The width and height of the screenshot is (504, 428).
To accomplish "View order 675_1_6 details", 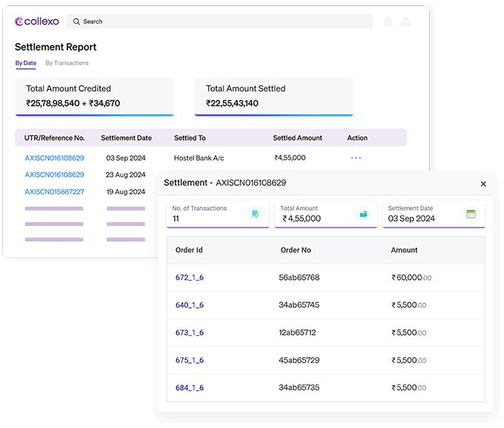I will click(x=189, y=361).
